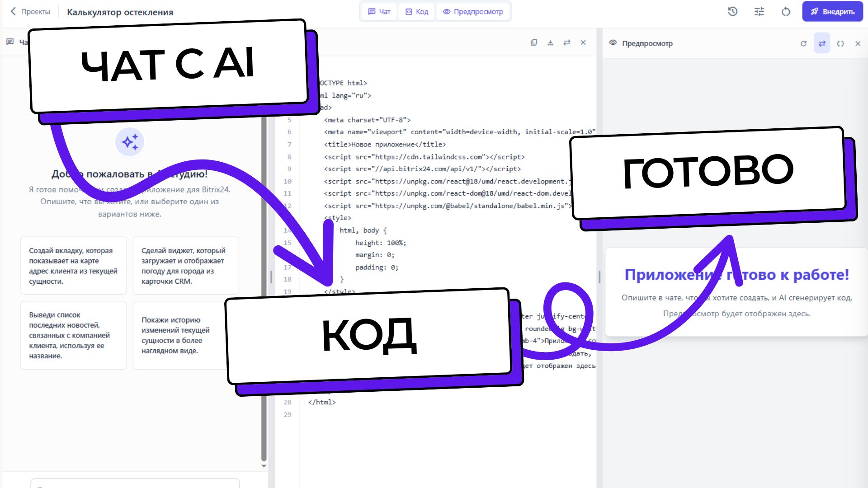Screen dimensions: 868x488
Task: Click curly braces icon in preview panel
Action: pos(840,43)
